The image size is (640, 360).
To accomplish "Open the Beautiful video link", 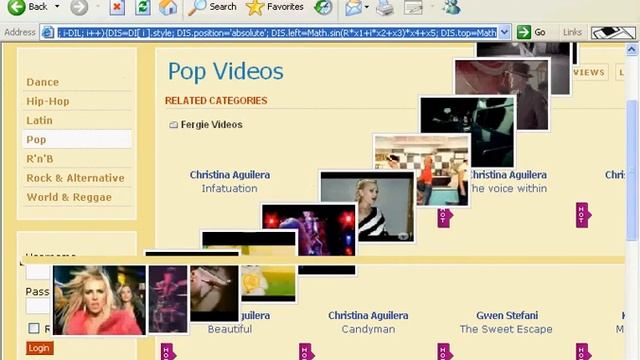I will (x=230, y=329).
